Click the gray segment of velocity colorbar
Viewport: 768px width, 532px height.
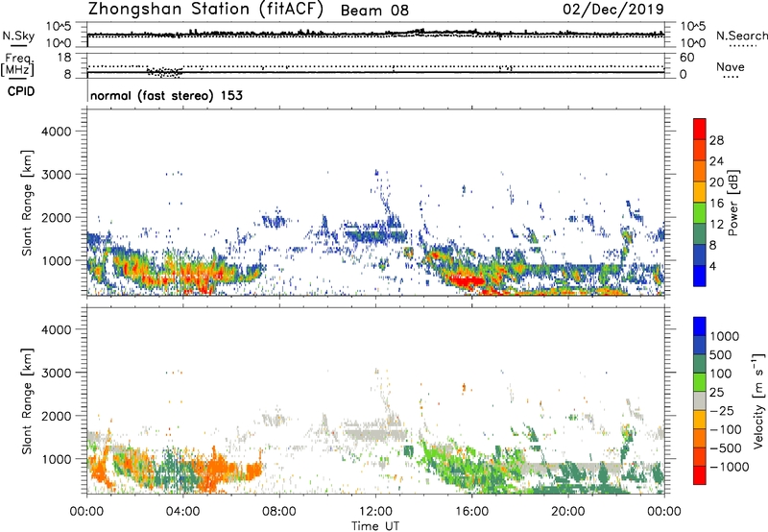click(700, 400)
